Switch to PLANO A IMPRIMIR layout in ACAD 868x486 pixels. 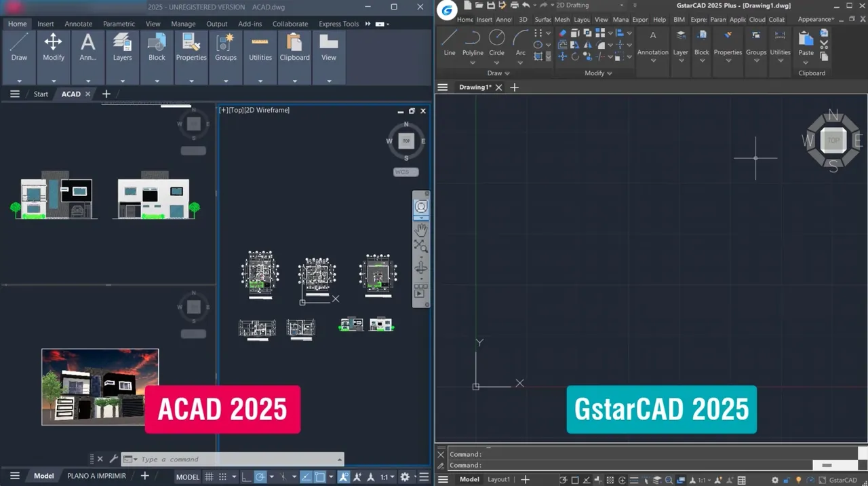(97, 476)
